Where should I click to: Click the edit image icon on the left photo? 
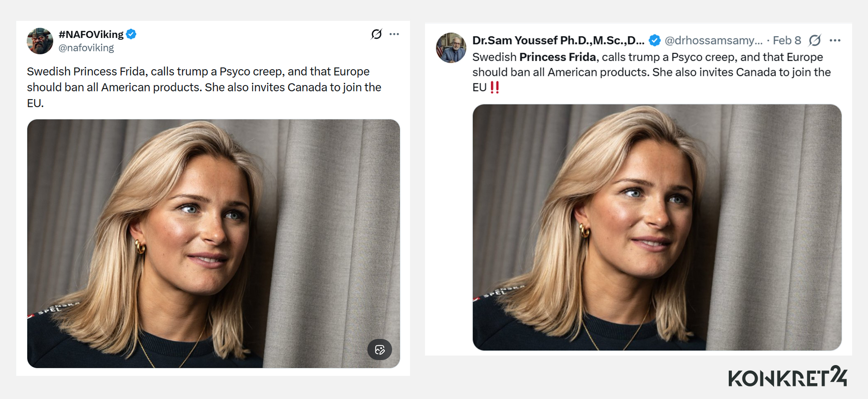[x=380, y=349]
